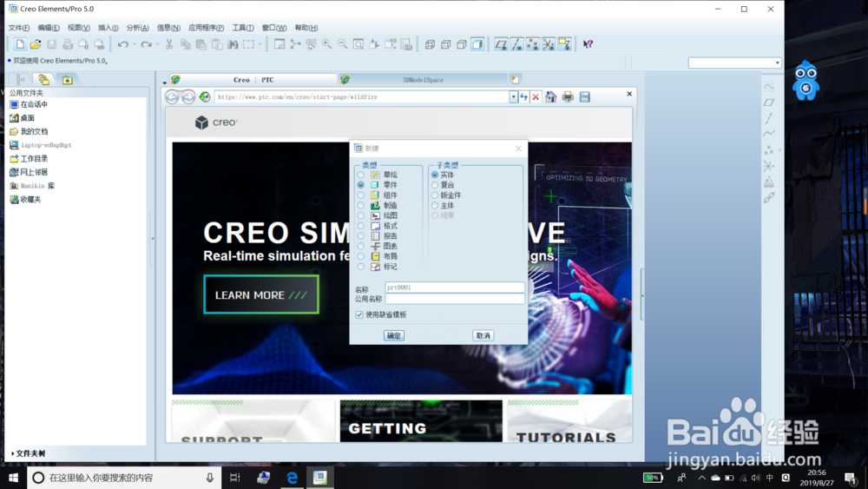The width and height of the screenshot is (868, 489).
Task: Expand the 文件夹树 folder tree section
Action: 29,453
